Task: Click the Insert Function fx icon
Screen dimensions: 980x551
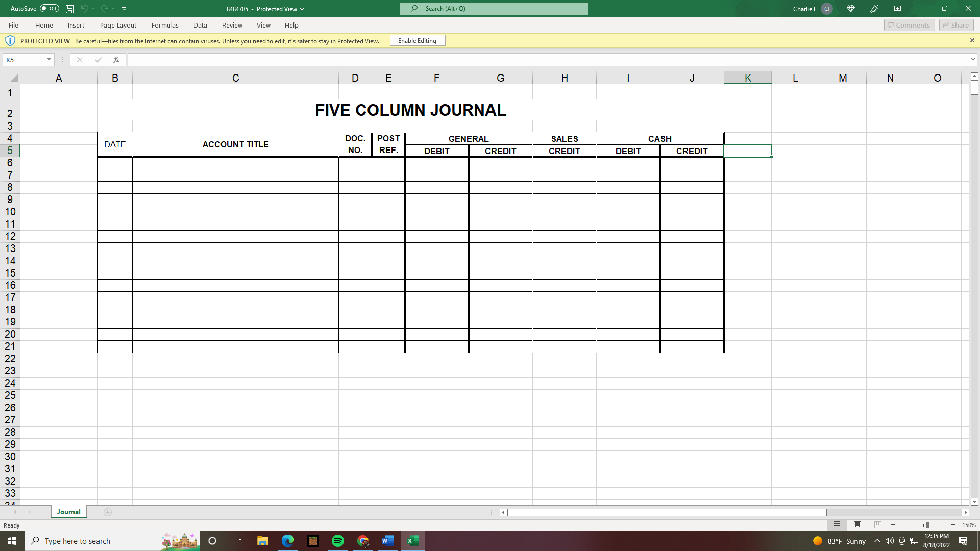Action: pos(116,60)
